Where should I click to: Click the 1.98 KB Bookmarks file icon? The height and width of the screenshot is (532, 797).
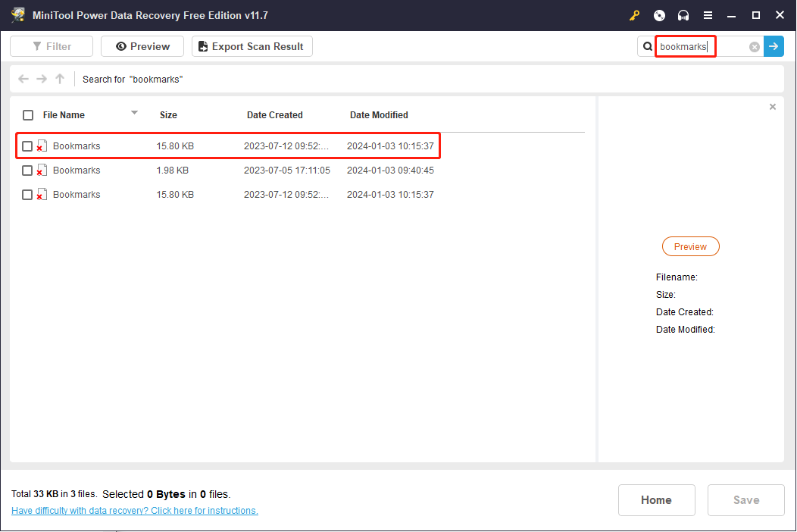(x=42, y=171)
